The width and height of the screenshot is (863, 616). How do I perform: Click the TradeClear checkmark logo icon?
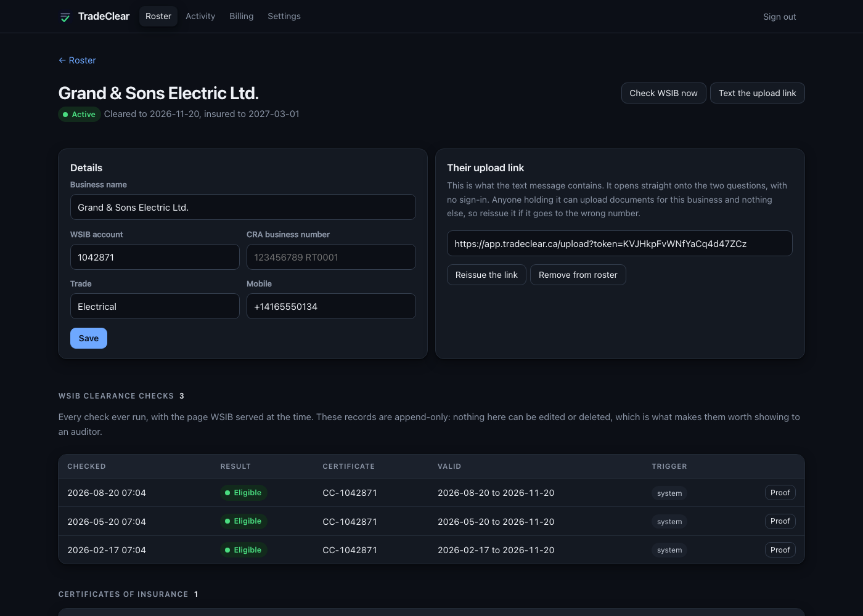point(65,17)
